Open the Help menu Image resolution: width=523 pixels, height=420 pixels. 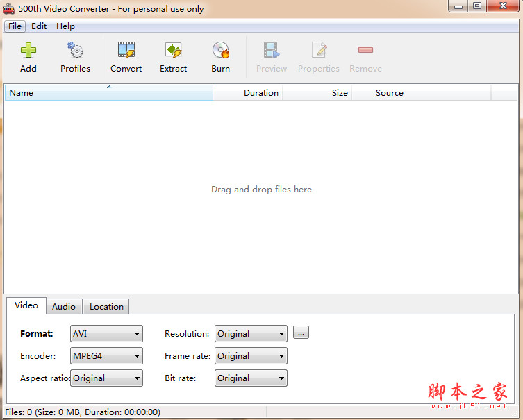65,26
